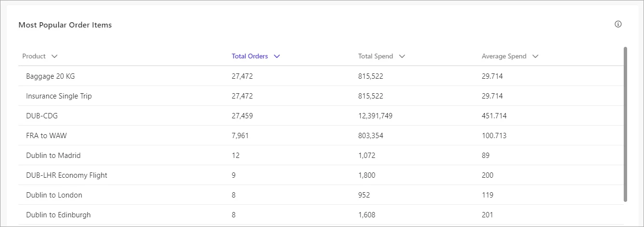644x227 pixels.
Task: Sort by the Product column header
Action: (34, 56)
